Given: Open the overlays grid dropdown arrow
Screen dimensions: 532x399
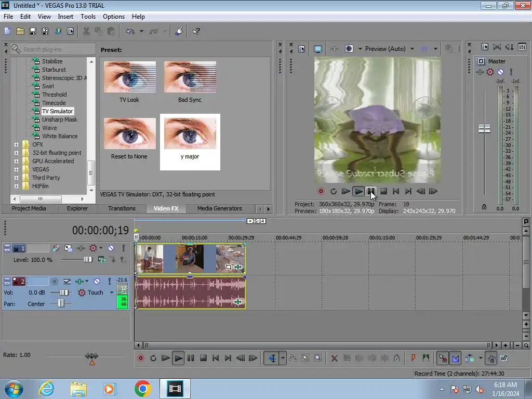Looking at the screenshot, I should [435, 49].
